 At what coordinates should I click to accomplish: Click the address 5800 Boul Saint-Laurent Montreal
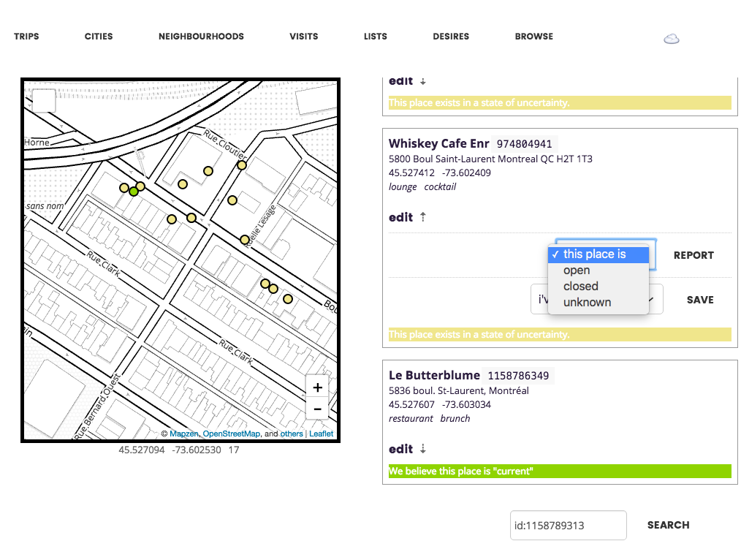tap(490, 159)
